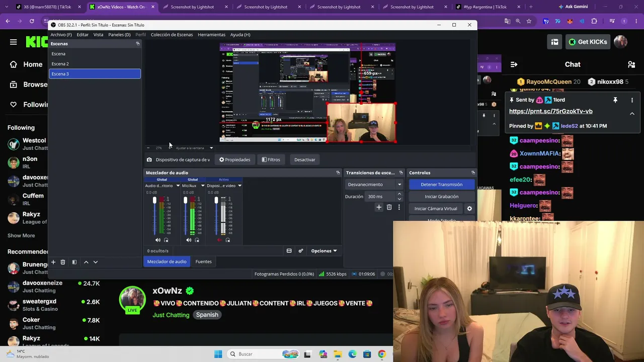Expand Mic/Aux channel menu

point(203,186)
